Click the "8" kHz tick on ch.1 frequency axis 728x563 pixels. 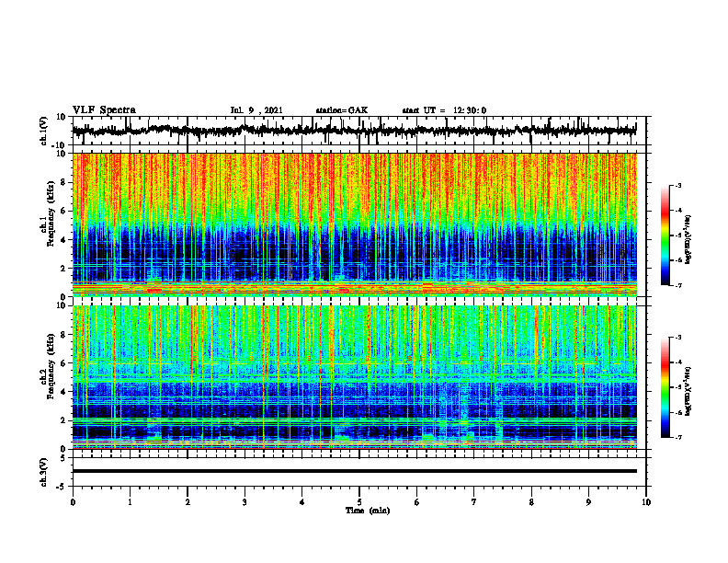64,182
